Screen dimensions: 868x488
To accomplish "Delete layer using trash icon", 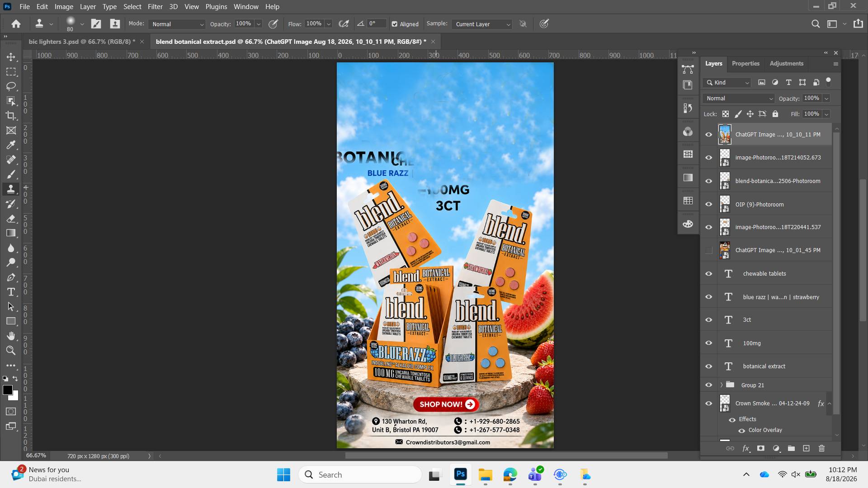I will 821,448.
